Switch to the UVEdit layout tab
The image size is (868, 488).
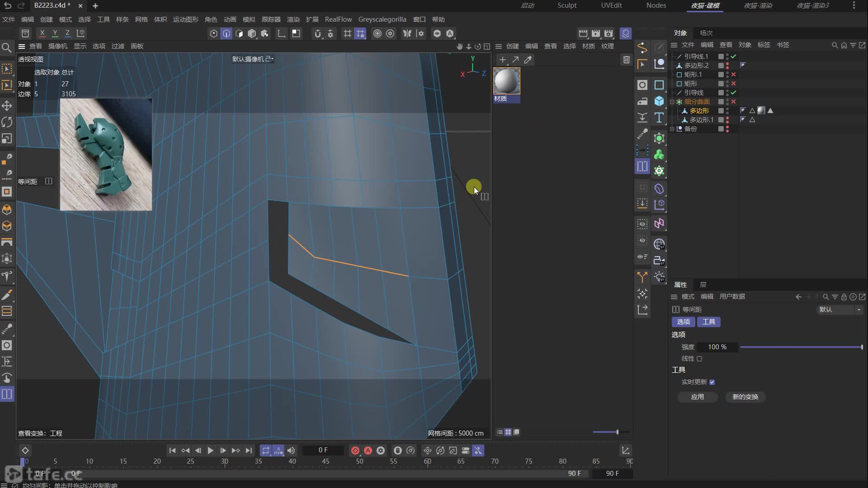(611, 5)
